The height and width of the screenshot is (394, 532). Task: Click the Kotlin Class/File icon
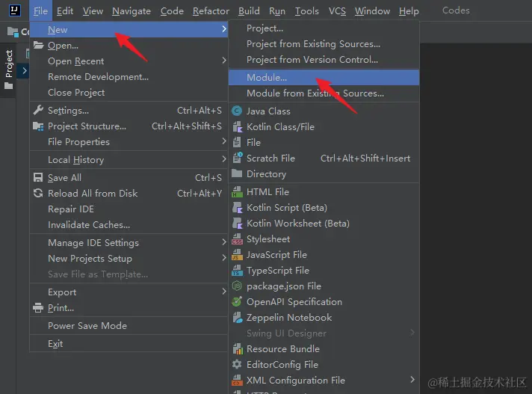coord(237,126)
